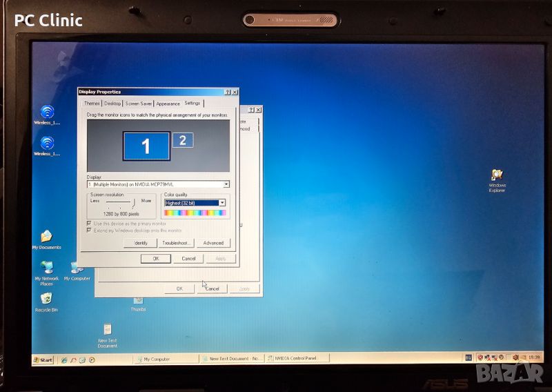
Task: Select the New Text Document file icon
Action: coord(108,330)
